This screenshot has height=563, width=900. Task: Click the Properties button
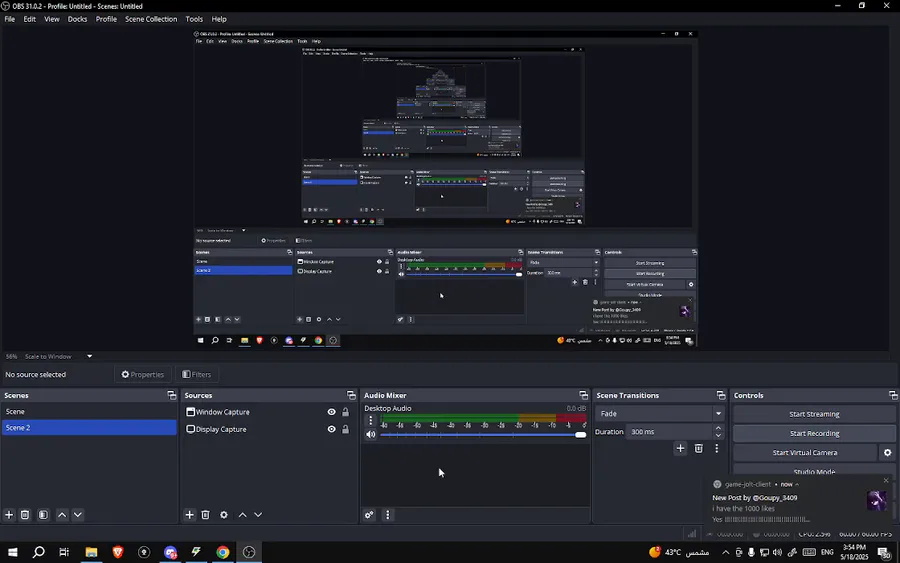pos(142,374)
